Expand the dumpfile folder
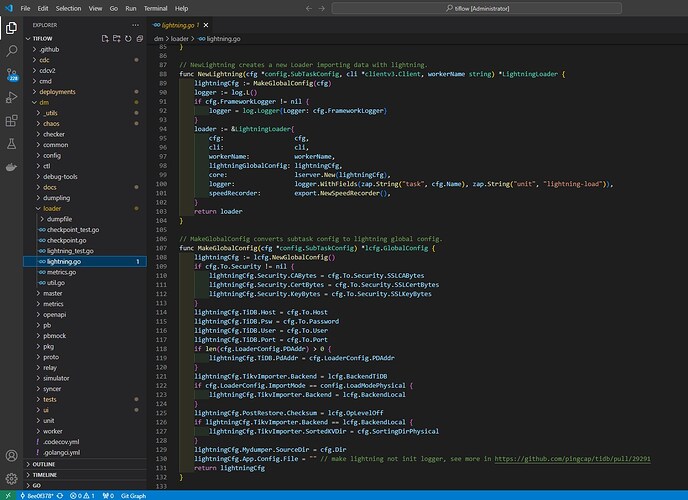This screenshot has height=500, width=688. [x=59, y=219]
